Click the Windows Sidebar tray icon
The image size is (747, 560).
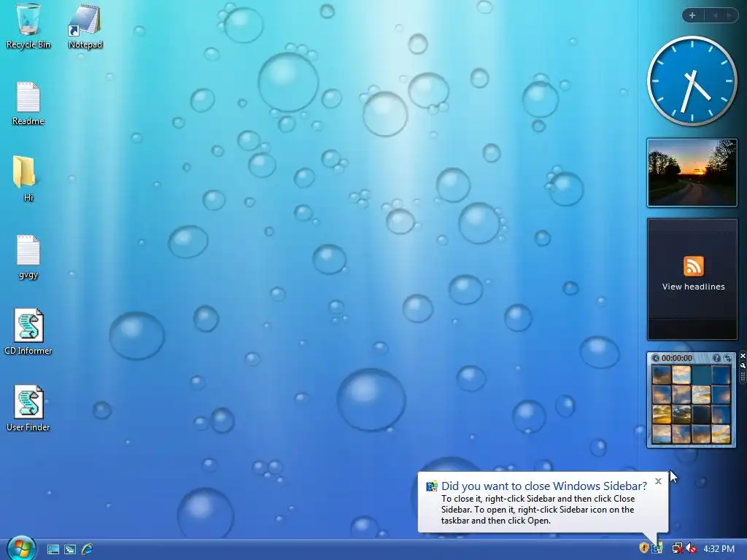click(x=657, y=548)
